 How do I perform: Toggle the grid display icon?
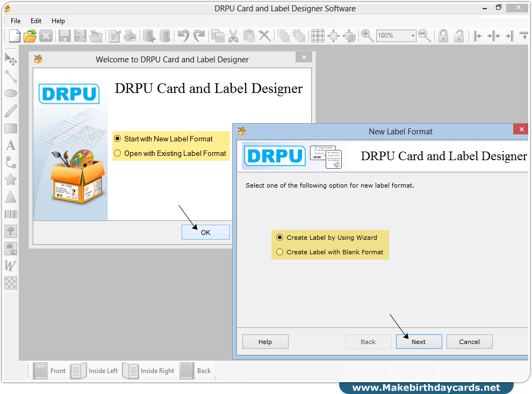pos(318,35)
